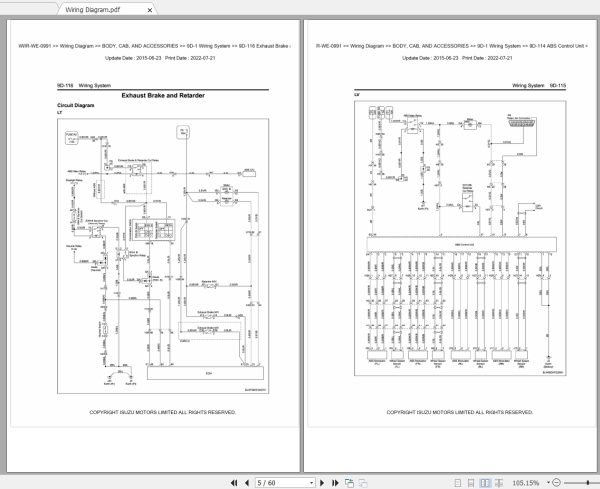Go to the previous page

[x=247, y=483]
